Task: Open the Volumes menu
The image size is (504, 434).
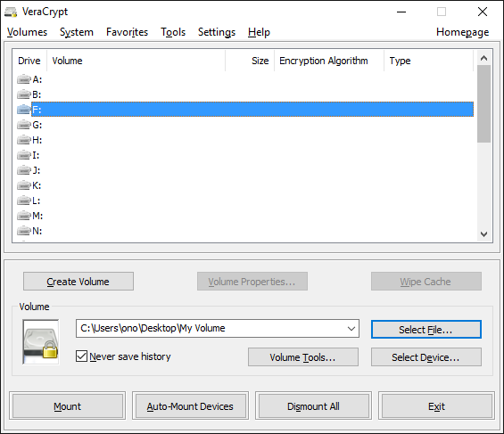Action: [x=27, y=32]
